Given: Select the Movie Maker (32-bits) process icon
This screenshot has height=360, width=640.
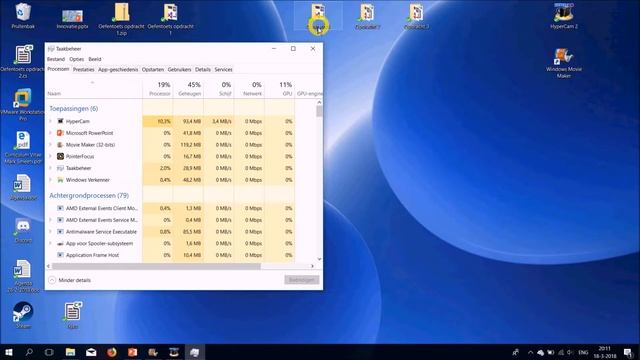Looking at the screenshot, I should click(x=60, y=145).
